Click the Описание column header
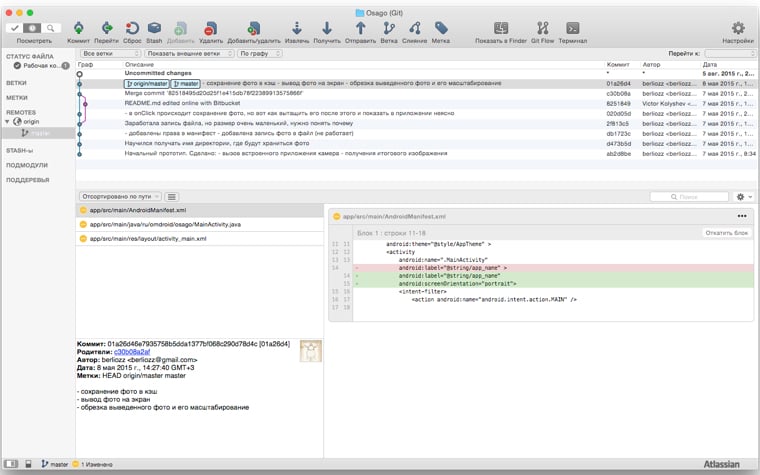The width and height of the screenshot is (760, 475). [x=140, y=64]
